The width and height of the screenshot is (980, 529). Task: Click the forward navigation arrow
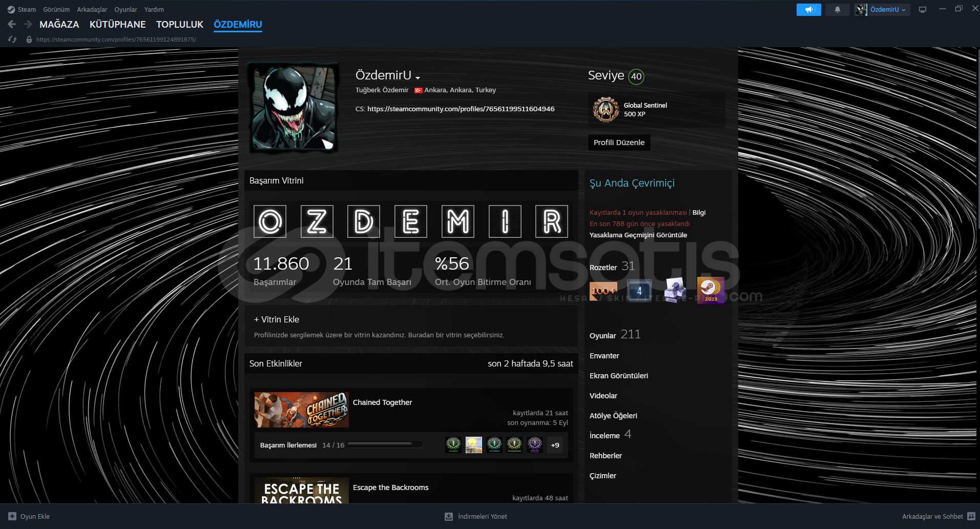28,24
